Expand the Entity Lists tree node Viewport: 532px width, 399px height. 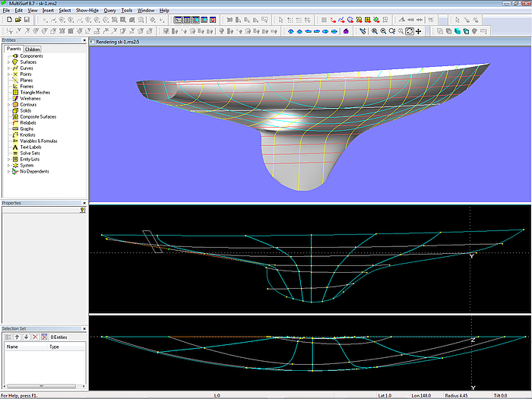click(x=8, y=159)
